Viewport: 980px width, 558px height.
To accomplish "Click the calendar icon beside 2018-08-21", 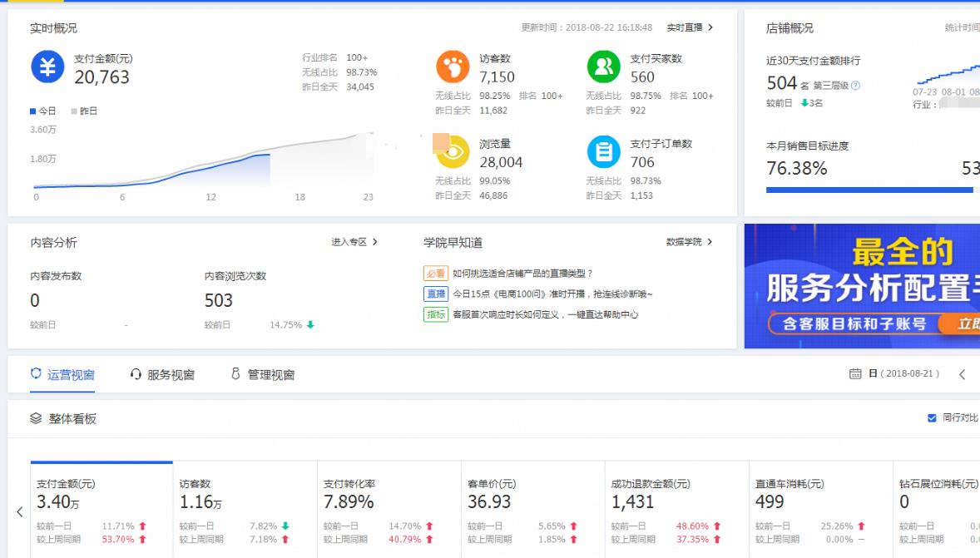I will click(855, 374).
